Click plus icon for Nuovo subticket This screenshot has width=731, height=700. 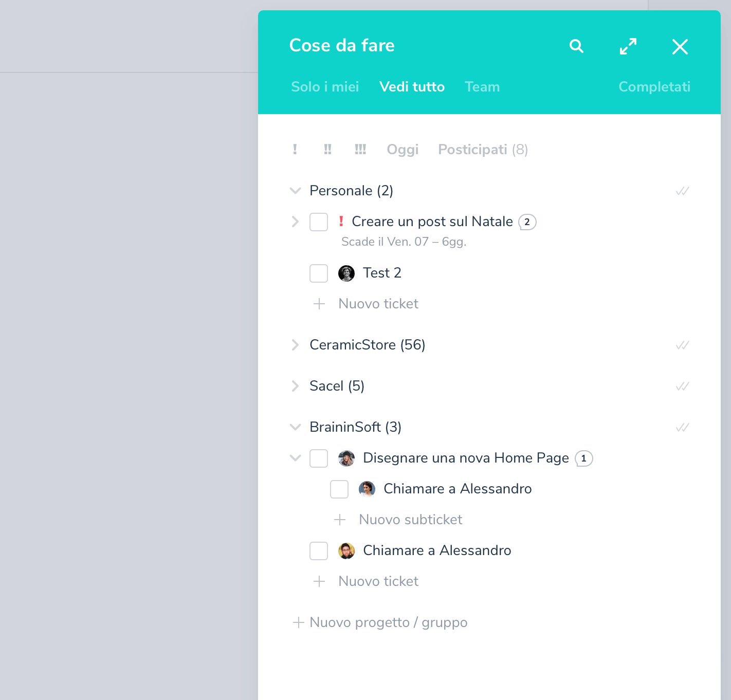340,520
